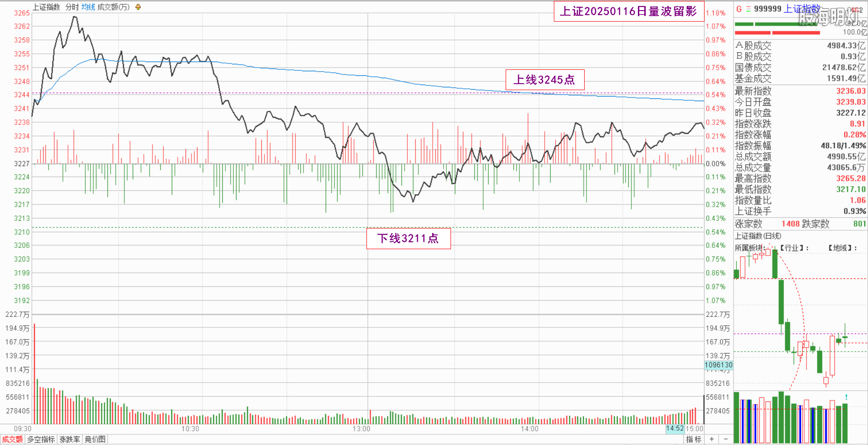Click the 上证指数(日线) mini chart title
This screenshot has width=868, height=445.
[x=758, y=236]
